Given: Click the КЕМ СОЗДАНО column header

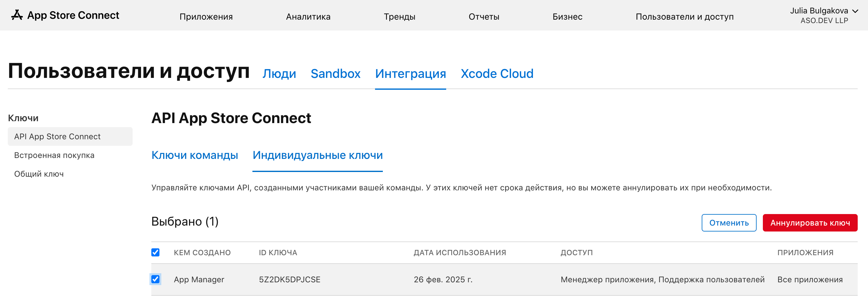Looking at the screenshot, I should [x=202, y=253].
